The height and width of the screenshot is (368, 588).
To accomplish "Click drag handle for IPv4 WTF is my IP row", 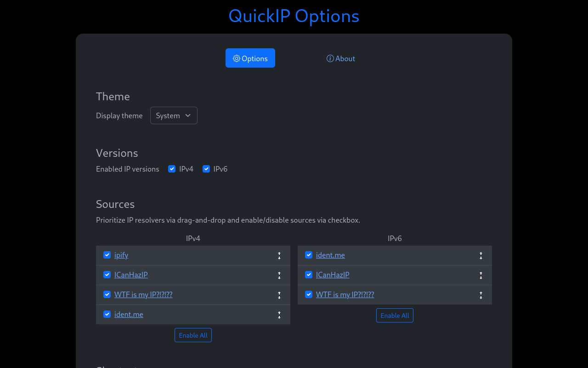I will [279, 295].
